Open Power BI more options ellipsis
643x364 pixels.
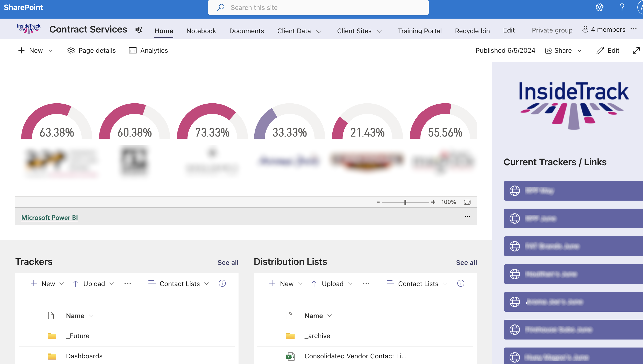click(467, 217)
